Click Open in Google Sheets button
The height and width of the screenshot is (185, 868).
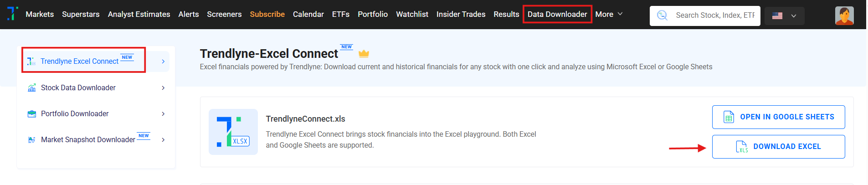pyautogui.click(x=778, y=117)
